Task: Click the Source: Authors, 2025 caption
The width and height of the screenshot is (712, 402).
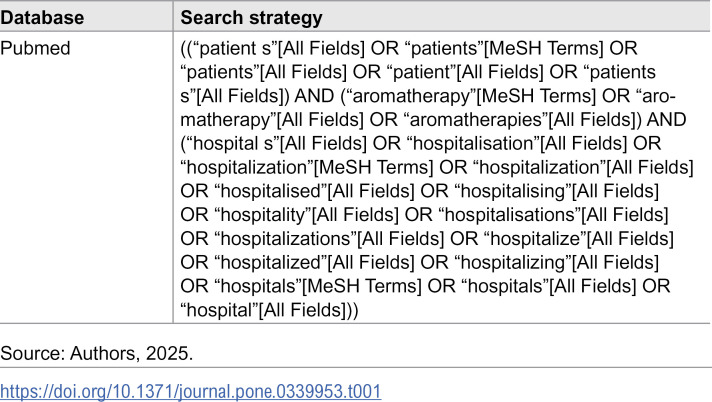Action: click(96, 353)
